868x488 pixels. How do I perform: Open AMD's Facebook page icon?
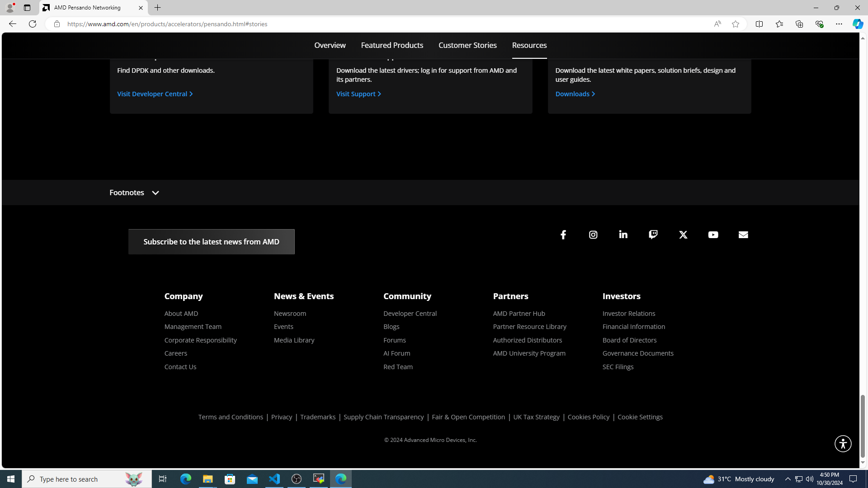[x=563, y=235]
